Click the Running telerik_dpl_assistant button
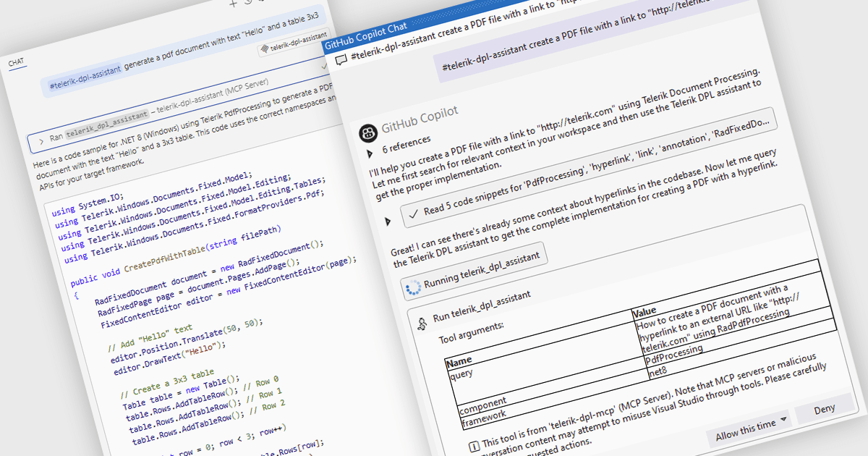Screen dimensions: 868x456 (473, 271)
